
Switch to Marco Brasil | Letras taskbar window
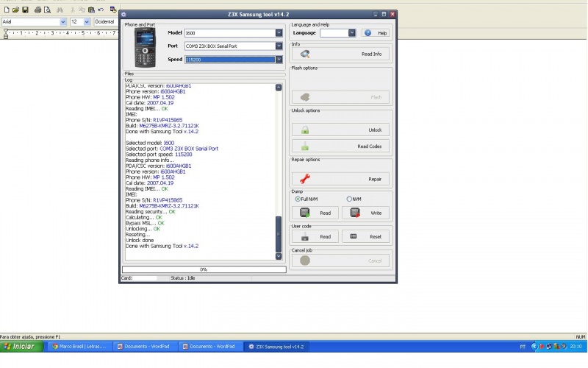[x=79, y=346]
